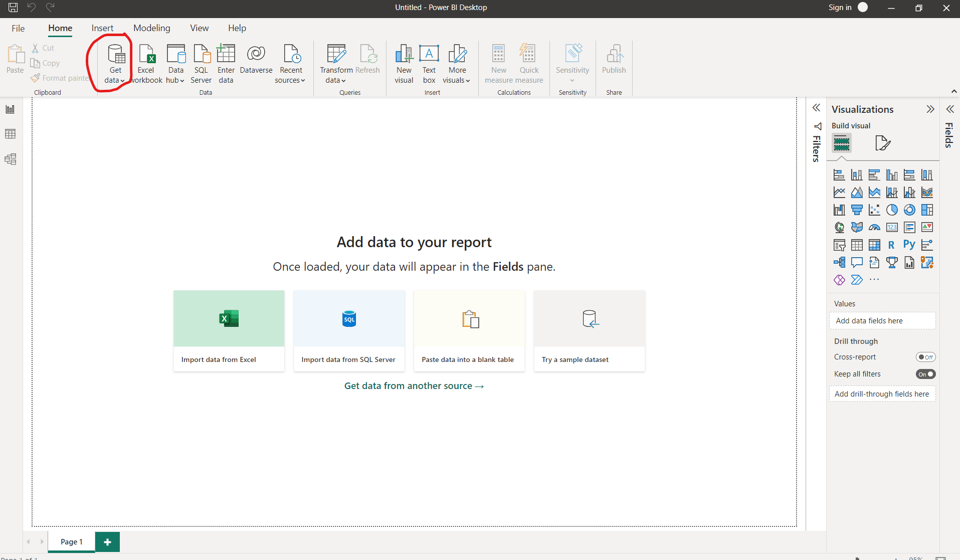960x560 pixels.
Task: Open Enter data table creator
Action: tap(226, 64)
